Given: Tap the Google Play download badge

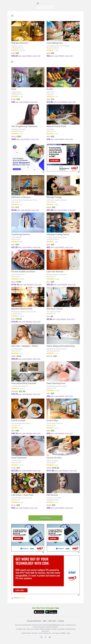Looking at the screenshot, I should click(x=51, y=612).
